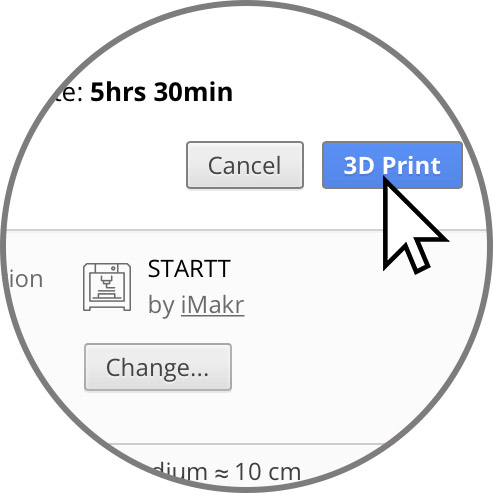Click the separator line below Change... button

[247, 444]
